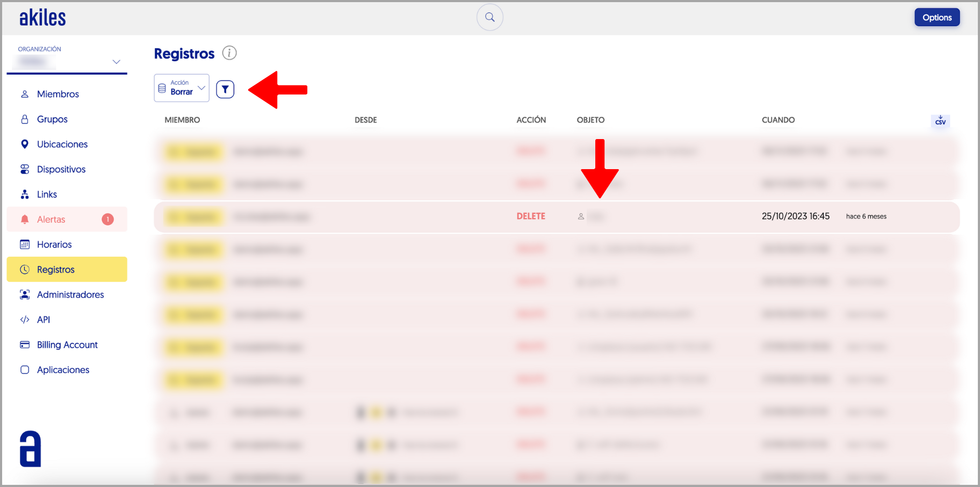Viewport: 980px width, 487px height.
Task: Click the database icon in Acción filter
Action: [x=162, y=88]
